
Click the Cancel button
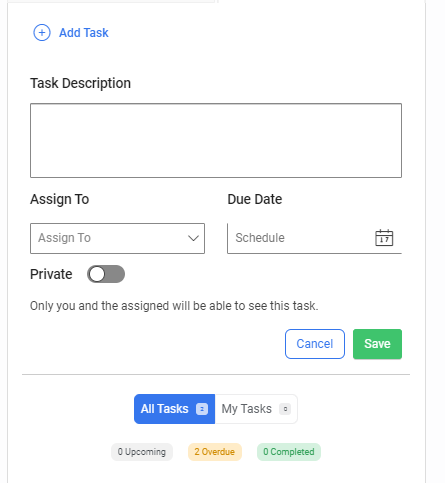tap(315, 344)
